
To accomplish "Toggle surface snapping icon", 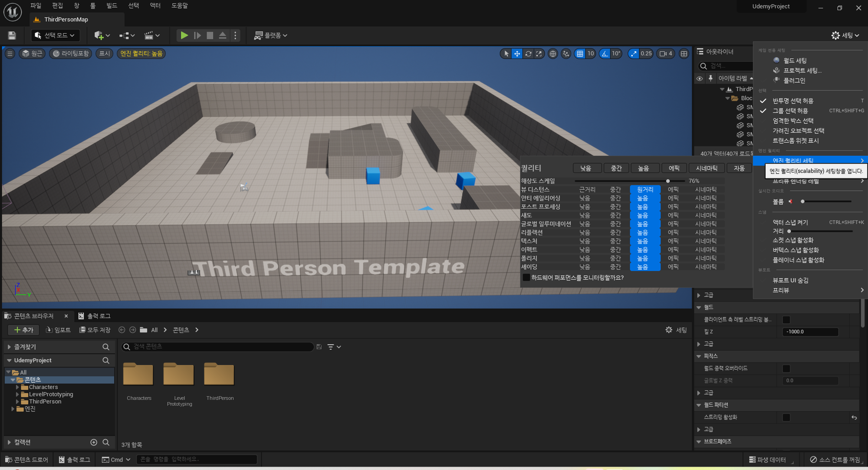I will click(x=566, y=53).
